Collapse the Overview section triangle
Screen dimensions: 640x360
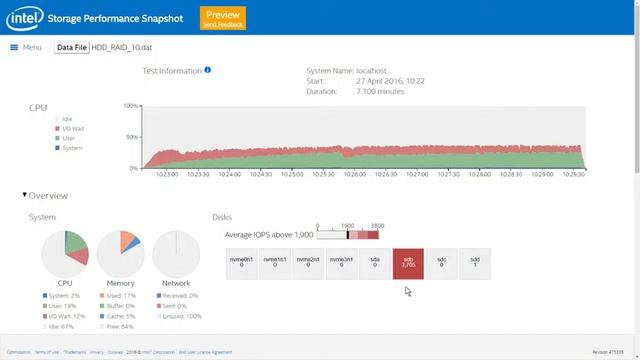tap(24, 195)
